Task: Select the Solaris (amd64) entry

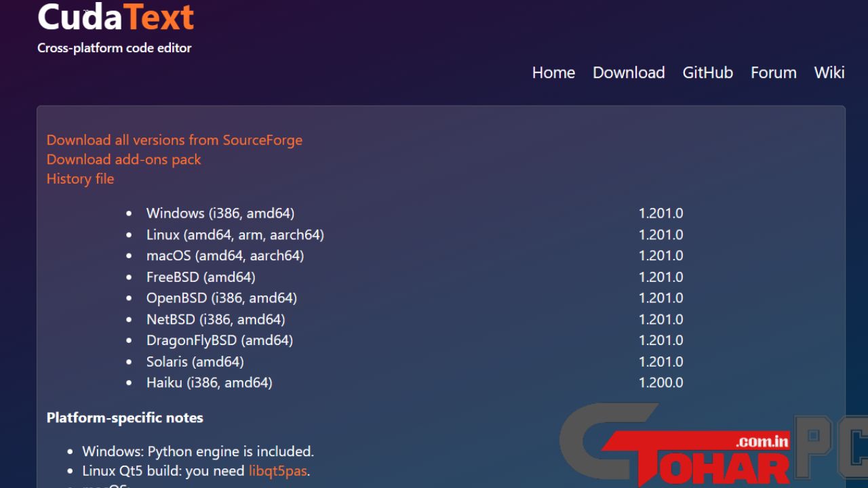Action: coord(195,362)
